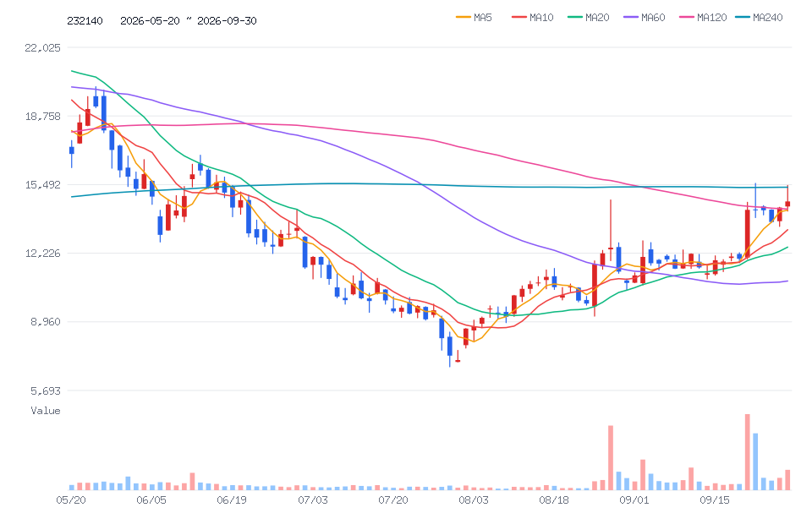Toggle the MA10 legend entry

[532, 18]
